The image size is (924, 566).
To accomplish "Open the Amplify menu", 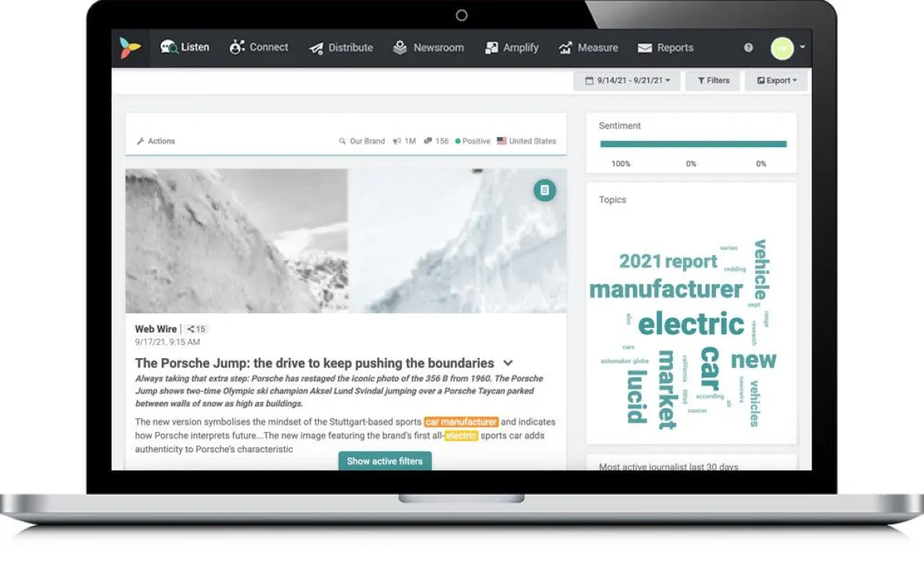I will (511, 48).
